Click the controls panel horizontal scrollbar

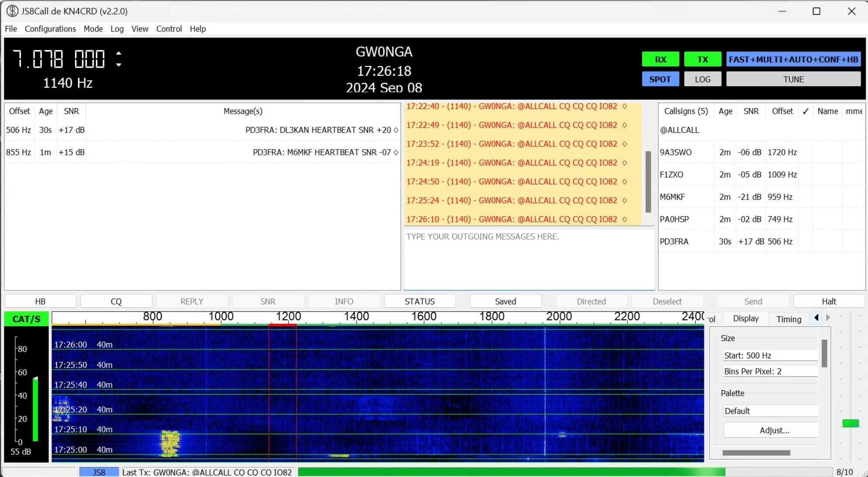coord(756,453)
